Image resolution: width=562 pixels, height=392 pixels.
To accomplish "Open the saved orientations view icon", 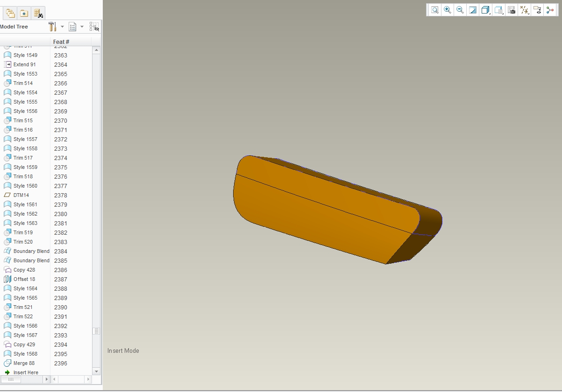I will click(x=498, y=10).
